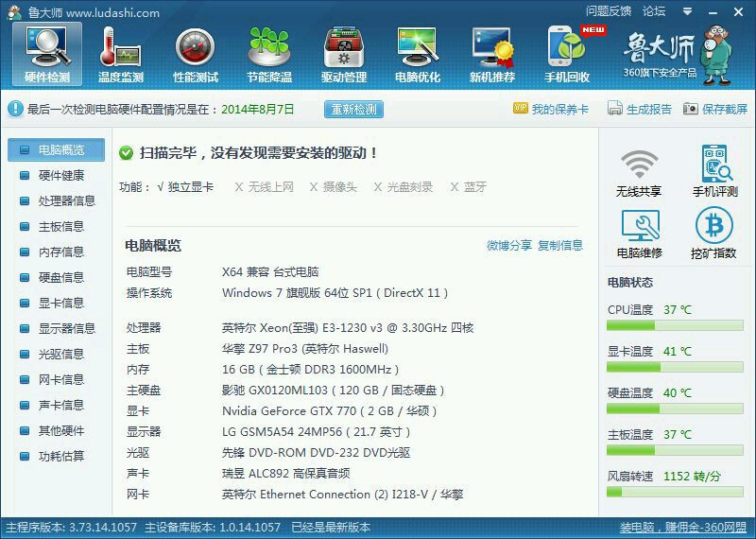756x539 pixels.
Task: Click the CPU温度 progress bar
Action: pyautogui.click(x=675, y=326)
